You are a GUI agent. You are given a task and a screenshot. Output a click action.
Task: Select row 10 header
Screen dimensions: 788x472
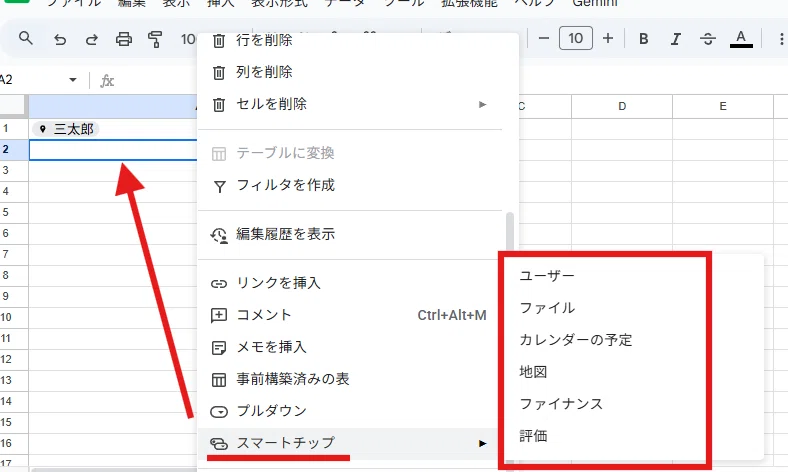pyautogui.click(x=14, y=317)
